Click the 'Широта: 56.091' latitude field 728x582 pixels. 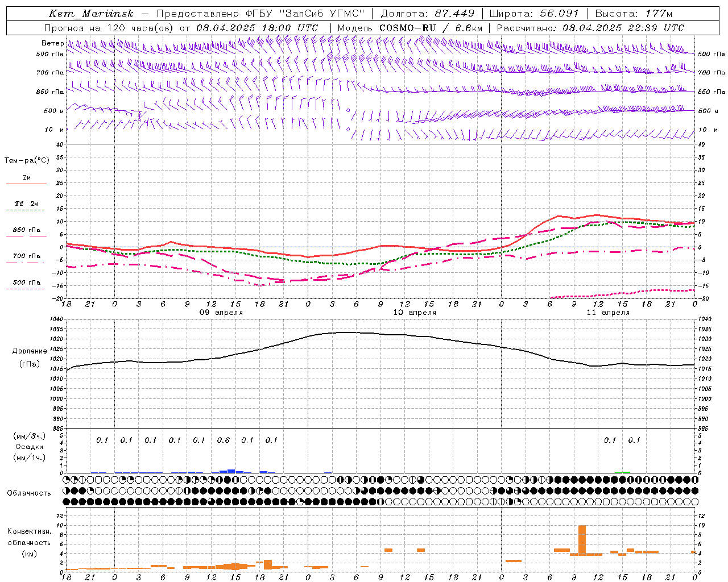click(533, 14)
